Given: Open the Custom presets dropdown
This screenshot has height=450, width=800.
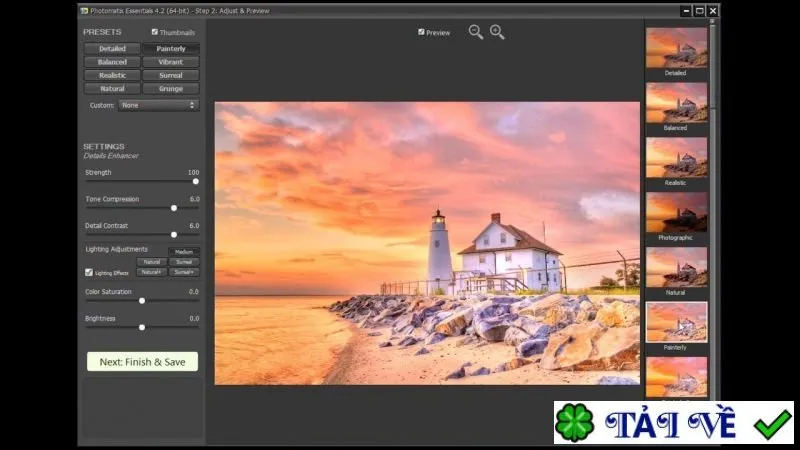Looking at the screenshot, I should point(159,105).
